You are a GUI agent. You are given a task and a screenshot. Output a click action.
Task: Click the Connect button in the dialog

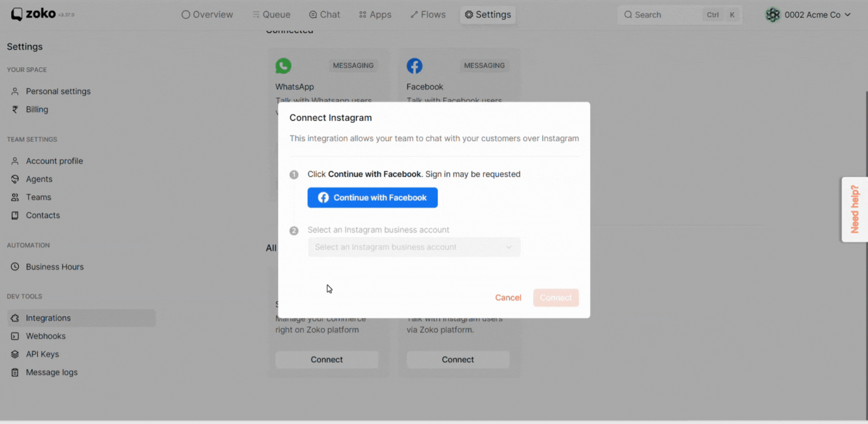(x=556, y=297)
